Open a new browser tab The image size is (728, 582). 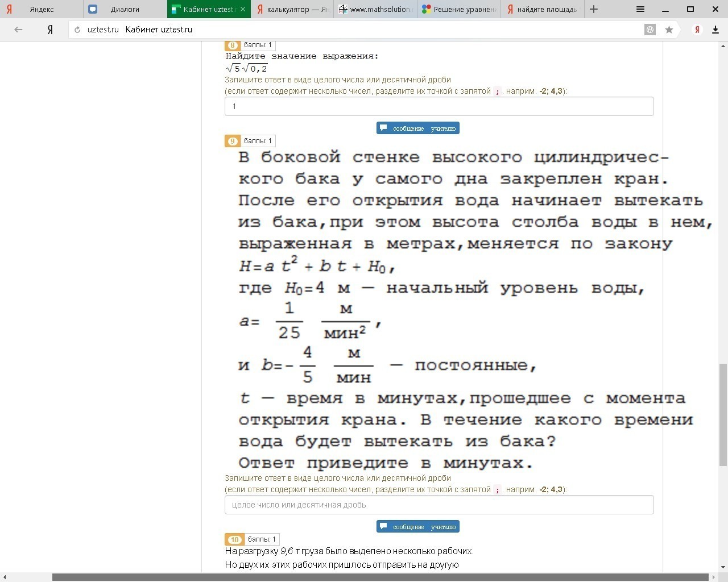pos(594,9)
